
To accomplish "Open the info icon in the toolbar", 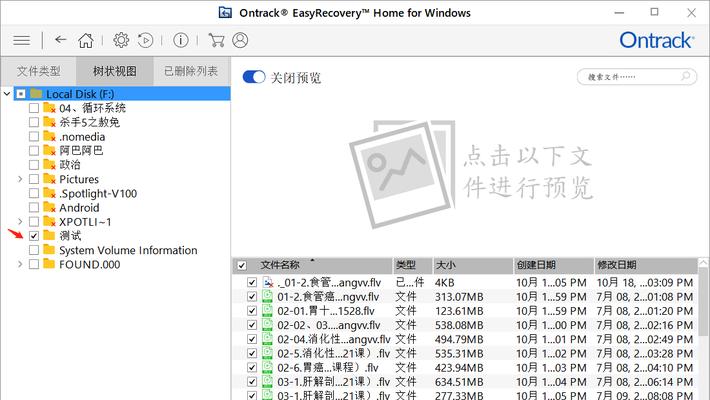I will click(180, 40).
